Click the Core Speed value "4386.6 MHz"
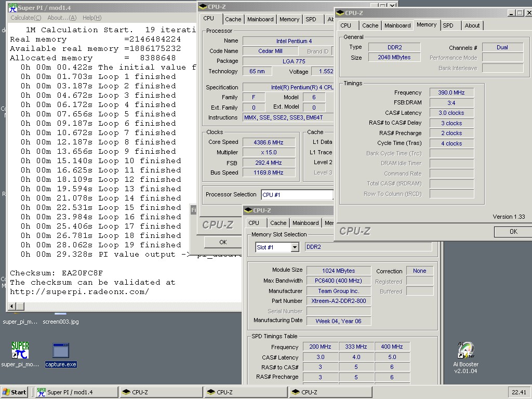The height and width of the screenshot is (399, 532). pyautogui.click(x=269, y=142)
